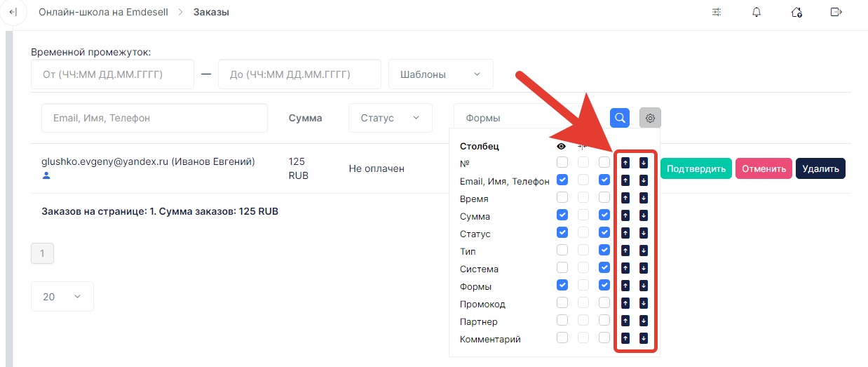Viewport: 868px width, 367px height.
Task: Move the Система column down
Action: pos(644,268)
